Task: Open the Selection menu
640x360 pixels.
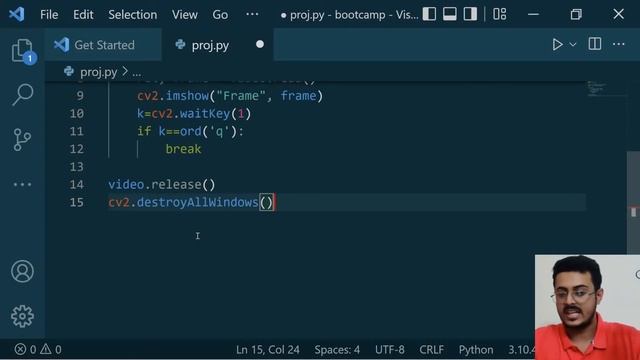Action: (x=133, y=15)
